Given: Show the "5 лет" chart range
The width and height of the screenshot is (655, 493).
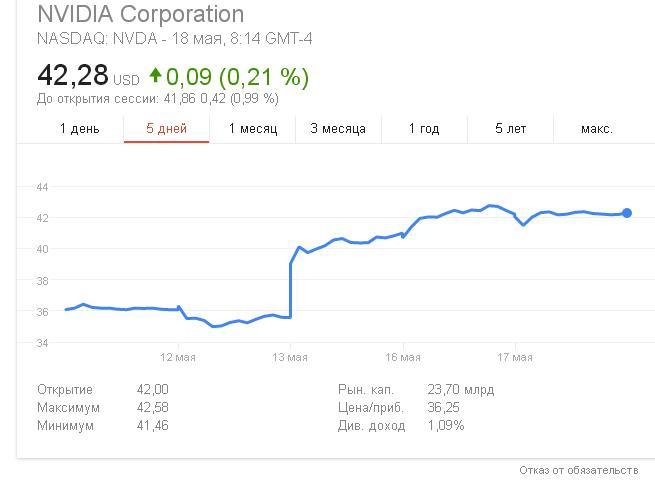Looking at the screenshot, I should (510, 128).
